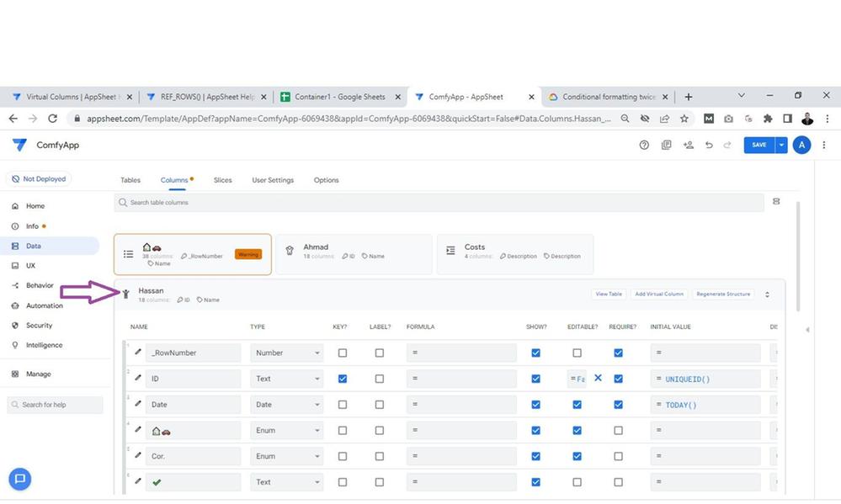Open a new browser tab
841x504 pixels.
[x=688, y=97]
